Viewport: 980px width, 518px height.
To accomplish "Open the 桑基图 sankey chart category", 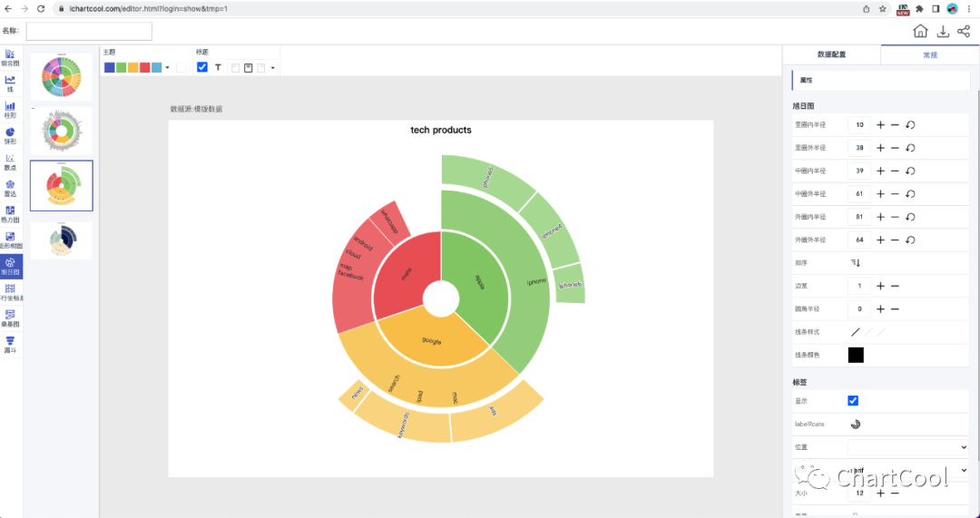I will coord(10,318).
